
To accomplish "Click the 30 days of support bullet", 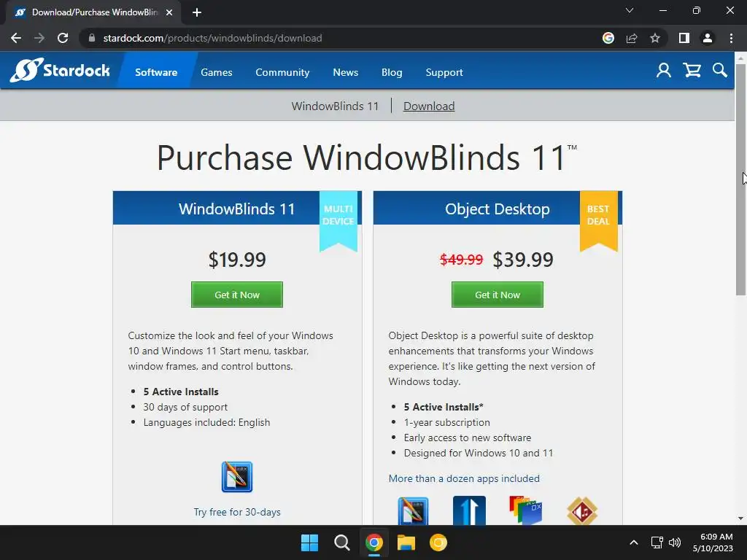I will coord(185,407).
